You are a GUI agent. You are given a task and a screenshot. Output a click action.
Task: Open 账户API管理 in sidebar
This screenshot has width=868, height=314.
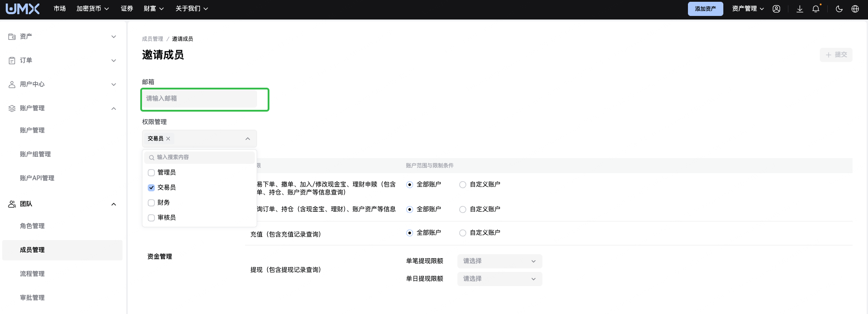point(37,178)
